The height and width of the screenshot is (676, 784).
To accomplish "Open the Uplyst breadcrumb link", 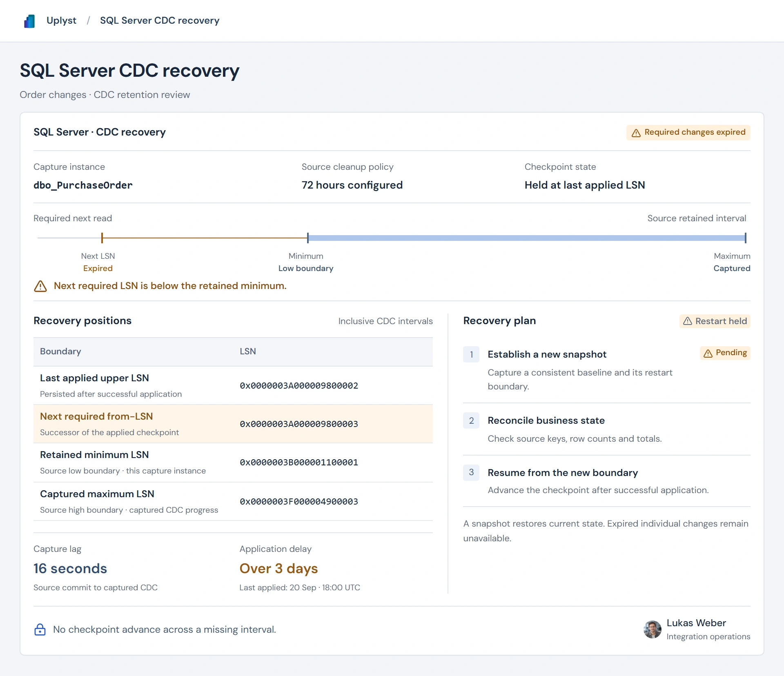I will [61, 20].
